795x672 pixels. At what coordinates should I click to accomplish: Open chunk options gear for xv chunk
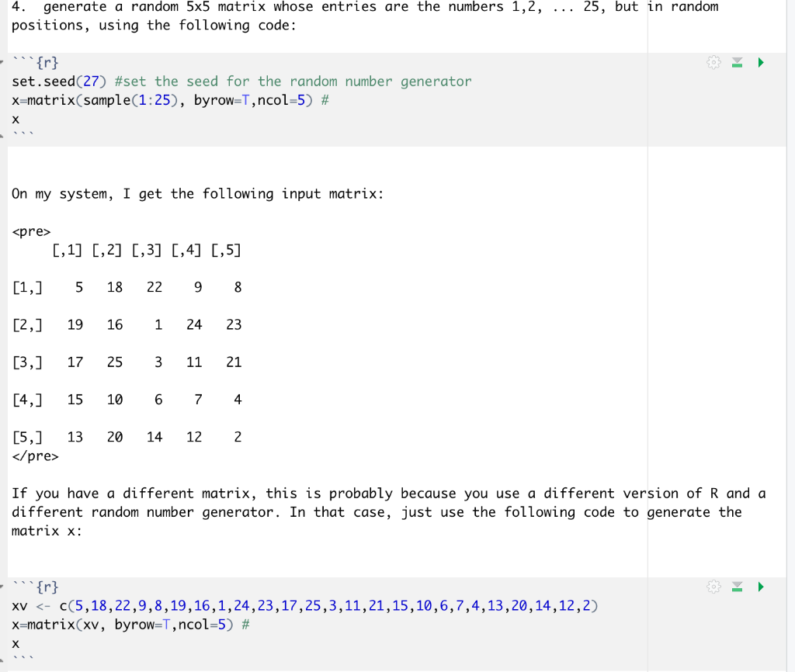713,587
